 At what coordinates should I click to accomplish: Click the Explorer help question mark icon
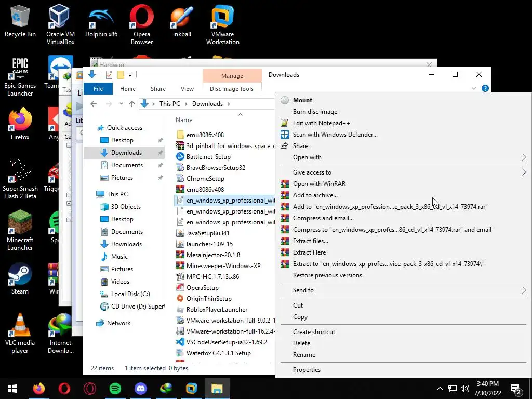pos(485,88)
